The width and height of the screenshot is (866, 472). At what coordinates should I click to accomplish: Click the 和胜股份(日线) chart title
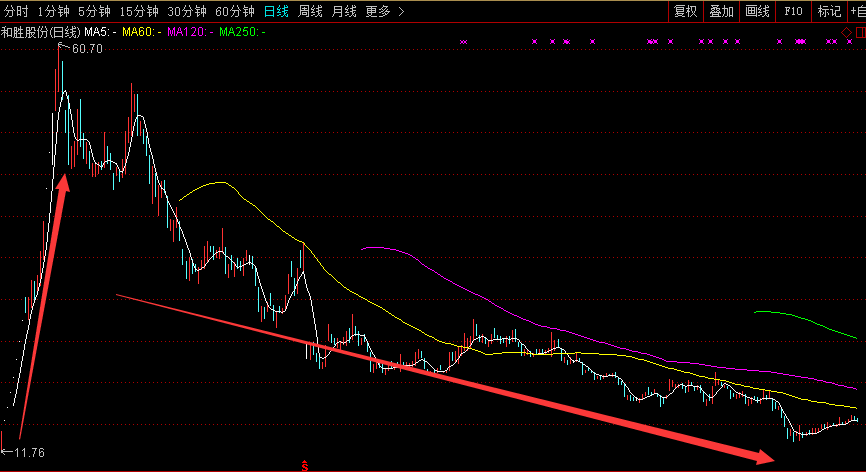[x=41, y=32]
